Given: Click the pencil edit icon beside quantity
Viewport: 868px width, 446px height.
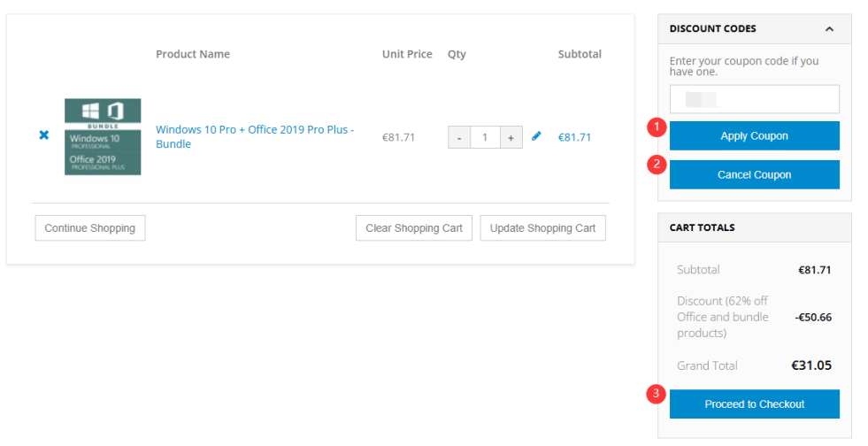Looking at the screenshot, I should (x=536, y=136).
